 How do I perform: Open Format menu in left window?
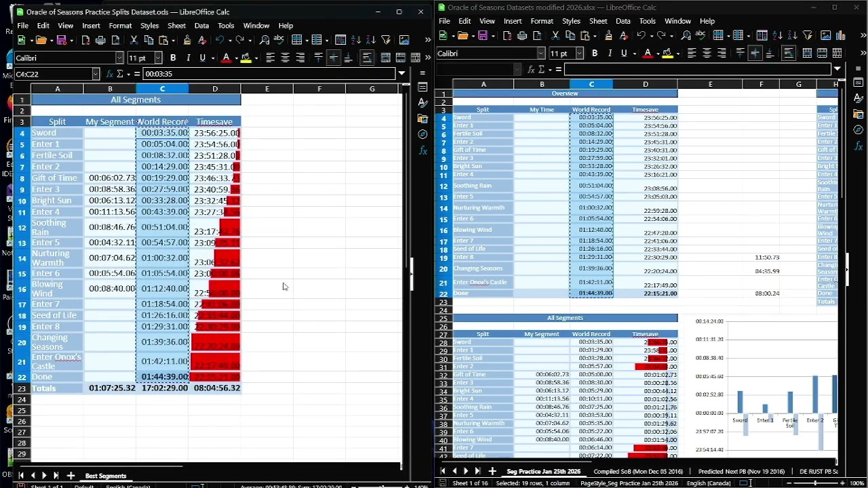coord(120,26)
